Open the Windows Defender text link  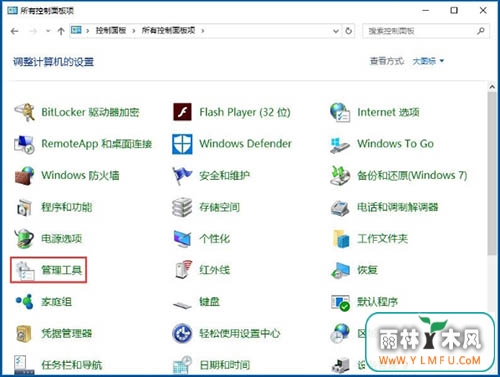245,144
